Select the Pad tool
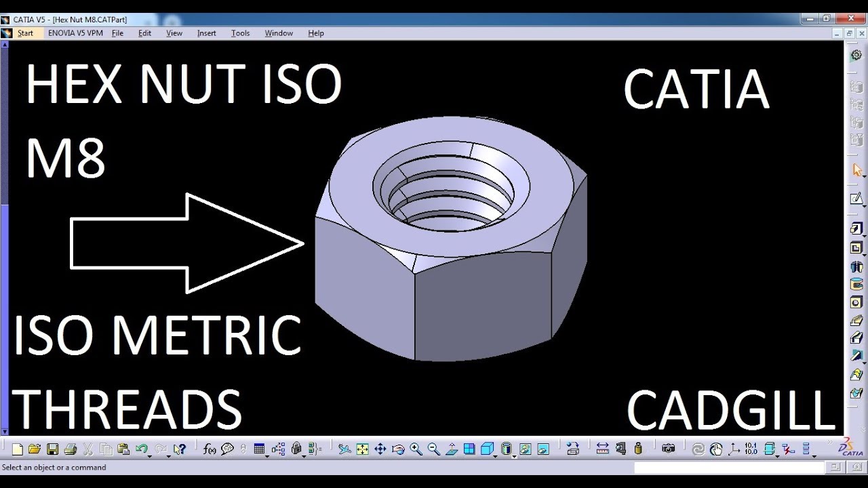This screenshot has width=868, height=488. 856,228
